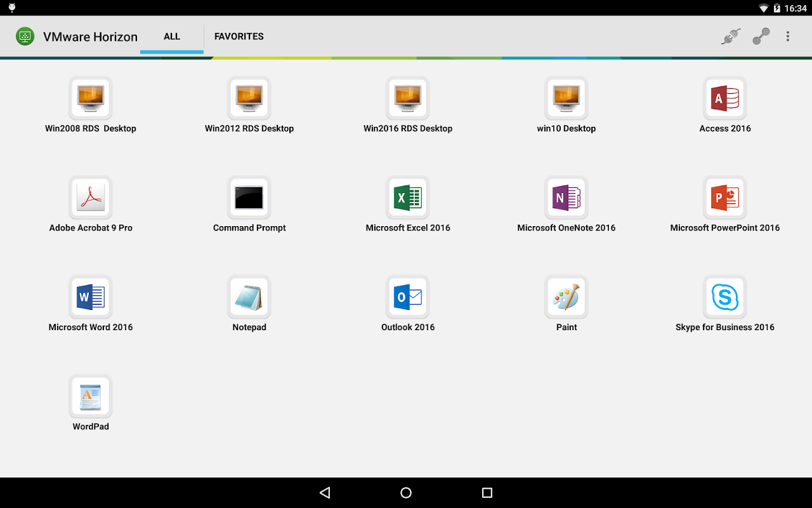Open the Microsoft PowerPoint 2016 icon
The image size is (812, 508).
725,197
